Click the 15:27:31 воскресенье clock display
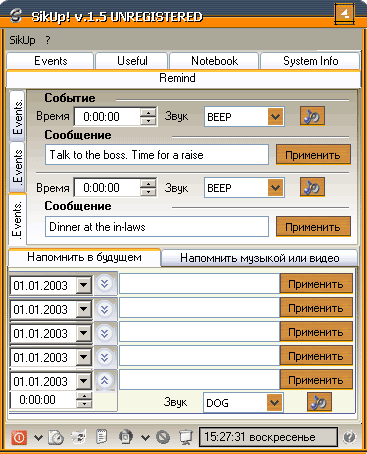The image size is (367, 454). point(268,437)
